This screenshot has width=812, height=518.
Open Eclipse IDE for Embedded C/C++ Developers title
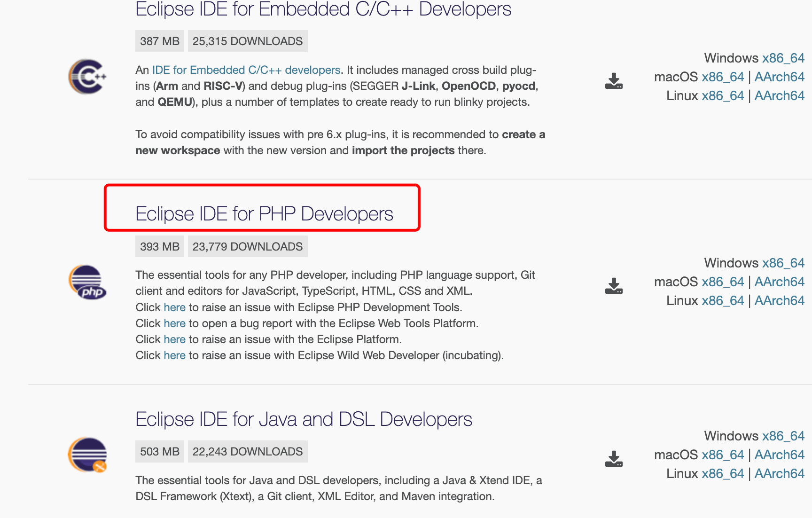[x=323, y=9]
